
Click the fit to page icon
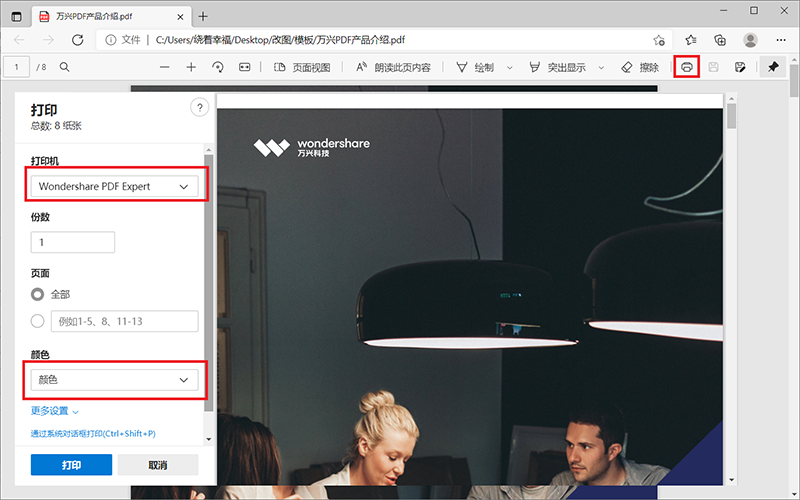[x=244, y=67]
